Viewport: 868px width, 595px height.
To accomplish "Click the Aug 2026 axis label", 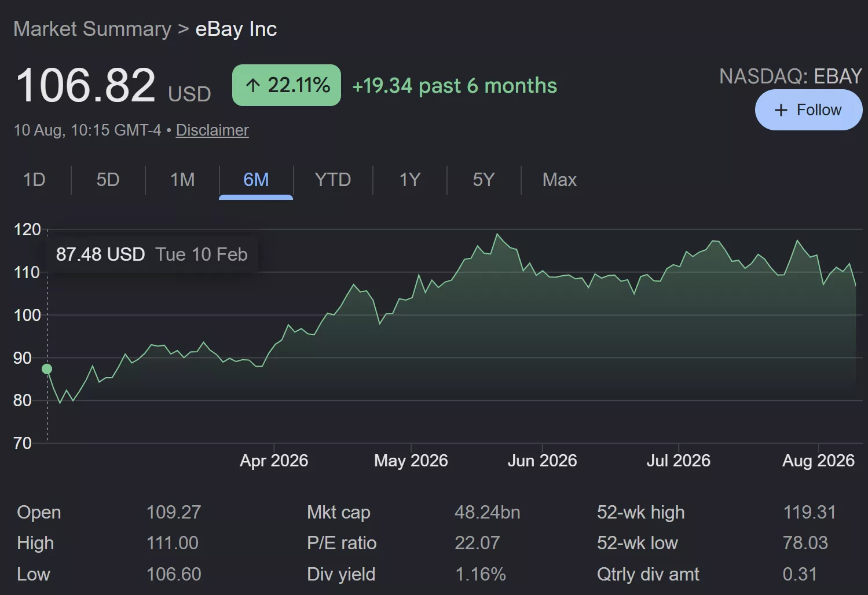I will click(818, 461).
